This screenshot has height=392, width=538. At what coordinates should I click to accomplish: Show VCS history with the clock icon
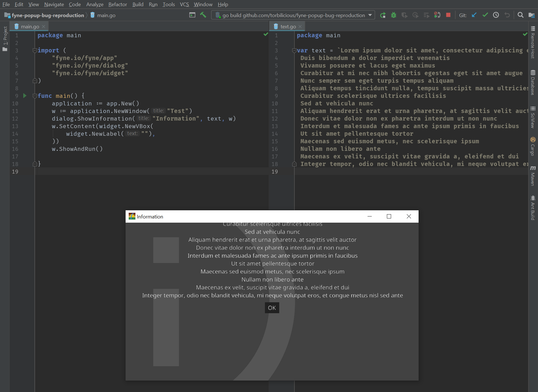(x=496, y=15)
